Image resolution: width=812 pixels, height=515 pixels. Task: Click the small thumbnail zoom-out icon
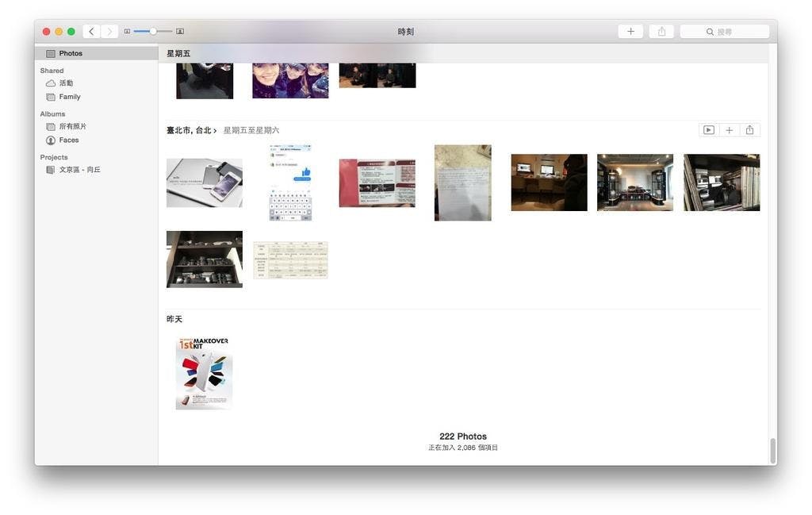tap(127, 32)
